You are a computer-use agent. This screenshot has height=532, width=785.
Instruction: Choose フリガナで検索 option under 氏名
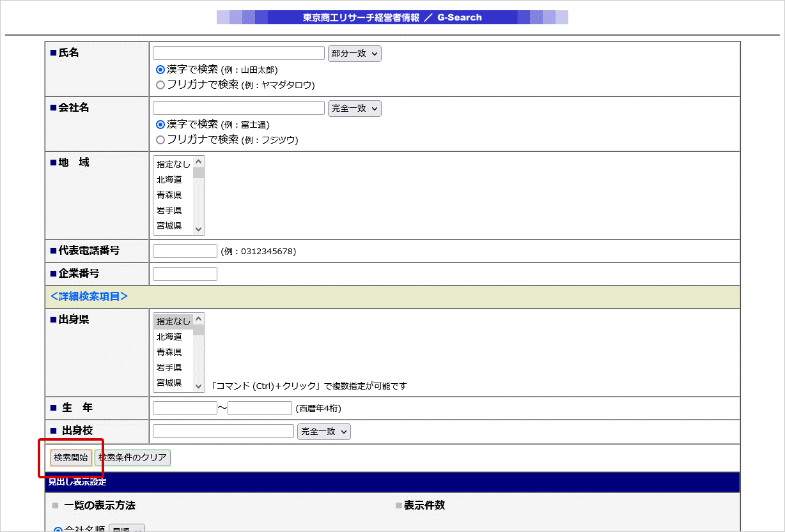pyautogui.click(x=160, y=84)
